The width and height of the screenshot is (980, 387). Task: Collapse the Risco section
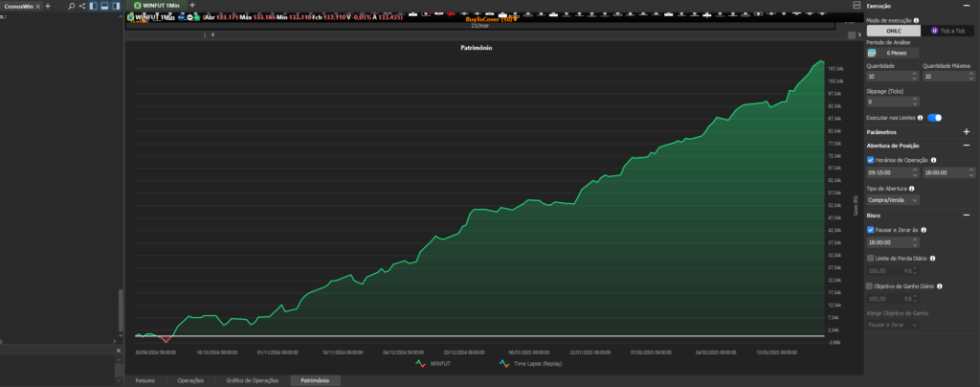click(x=967, y=216)
